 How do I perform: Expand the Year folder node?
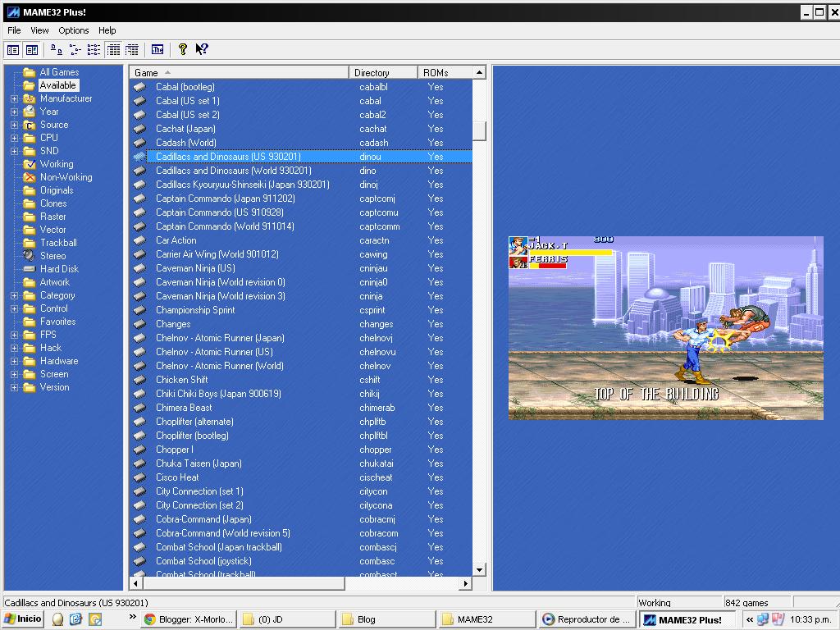tap(15, 112)
